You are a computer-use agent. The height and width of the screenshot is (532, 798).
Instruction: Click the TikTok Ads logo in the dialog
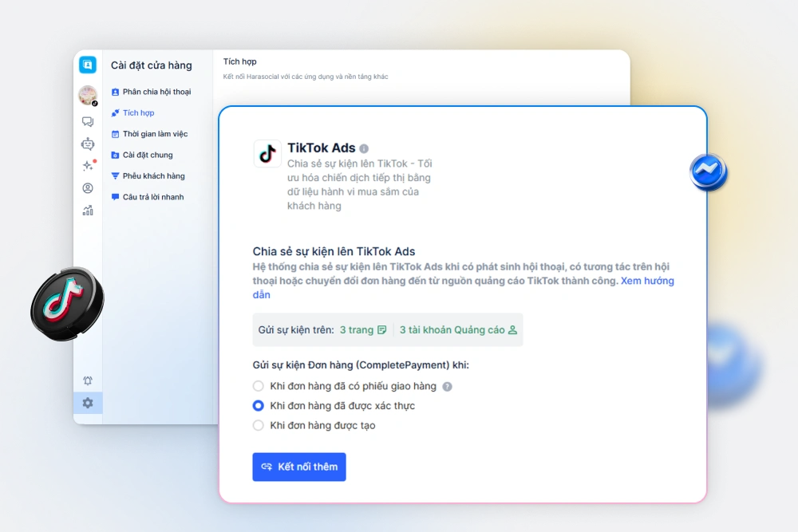tap(267, 154)
